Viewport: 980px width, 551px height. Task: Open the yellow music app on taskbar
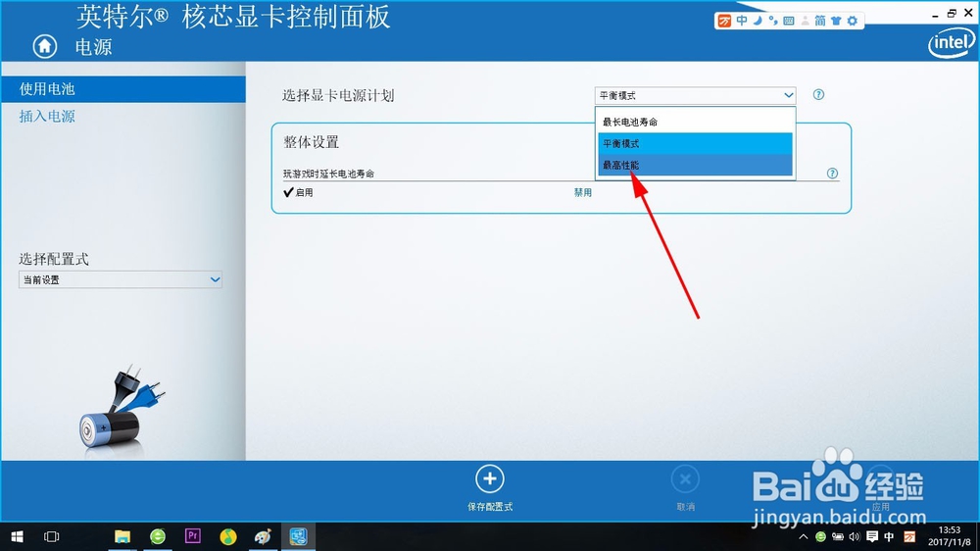pos(228,536)
